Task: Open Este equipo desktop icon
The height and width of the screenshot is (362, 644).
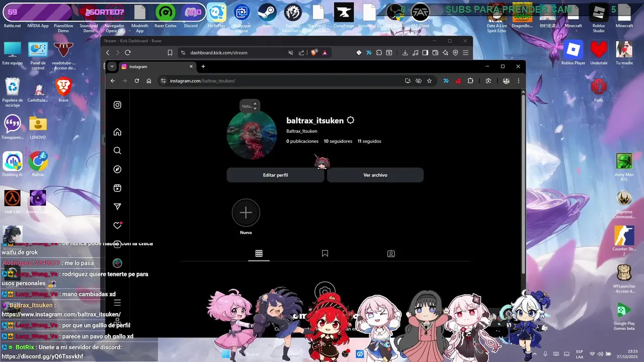Action: (13, 53)
